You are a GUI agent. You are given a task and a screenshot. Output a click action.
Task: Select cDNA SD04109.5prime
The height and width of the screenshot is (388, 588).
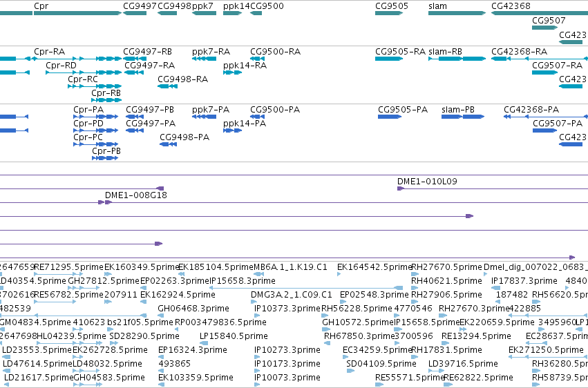coord(350,371)
